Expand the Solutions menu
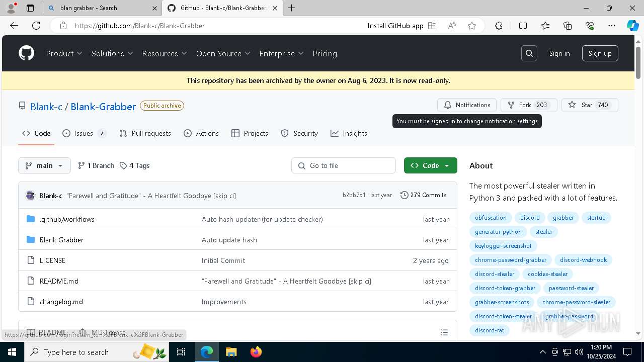This screenshot has height=362, width=644. coord(112,53)
